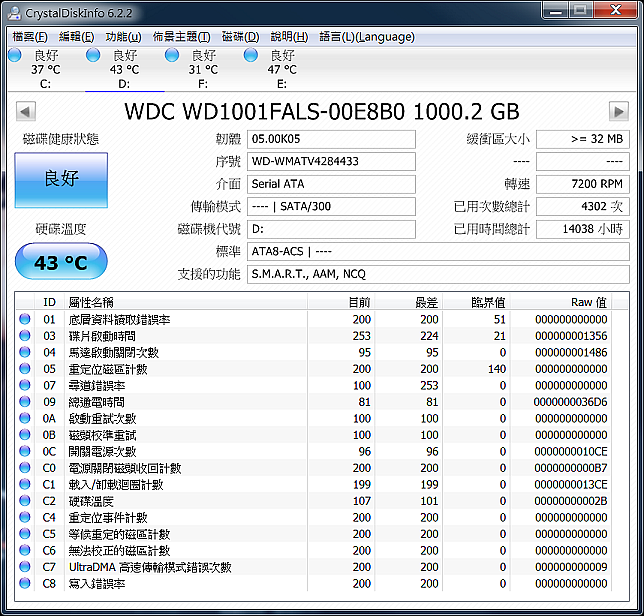Click status dot of attribute C0
Screen dimensions: 644x616
pyautogui.click(x=25, y=467)
